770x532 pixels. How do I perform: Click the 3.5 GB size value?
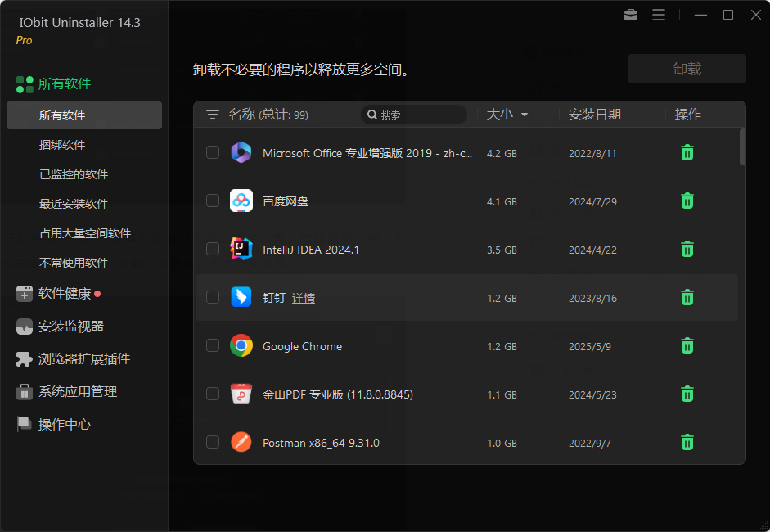coord(502,250)
